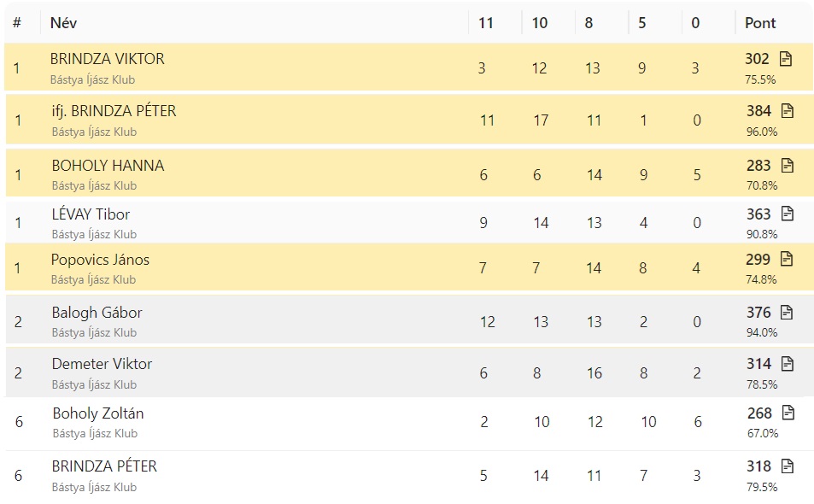Click the 11 points column header

(x=486, y=23)
